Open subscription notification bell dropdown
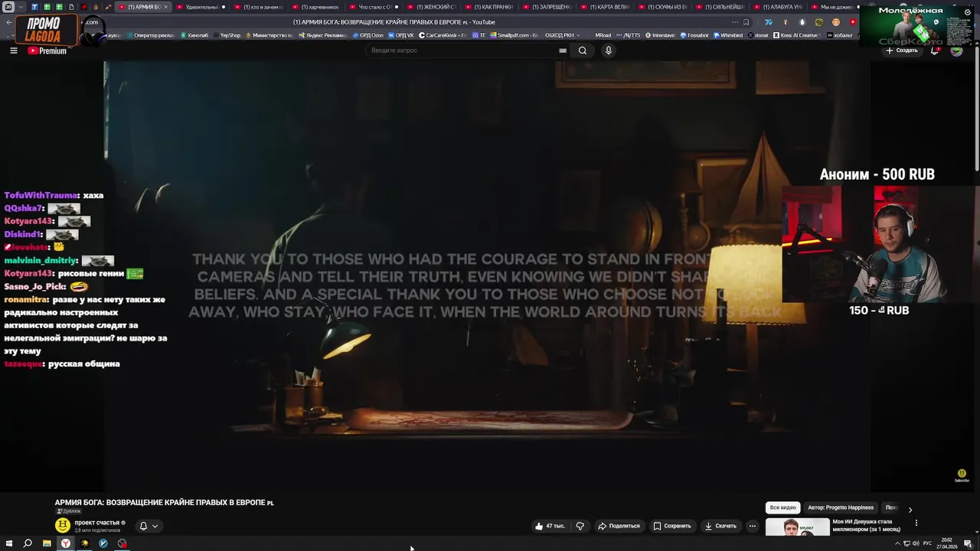Image resolution: width=980 pixels, height=551 pixels. 149,526
